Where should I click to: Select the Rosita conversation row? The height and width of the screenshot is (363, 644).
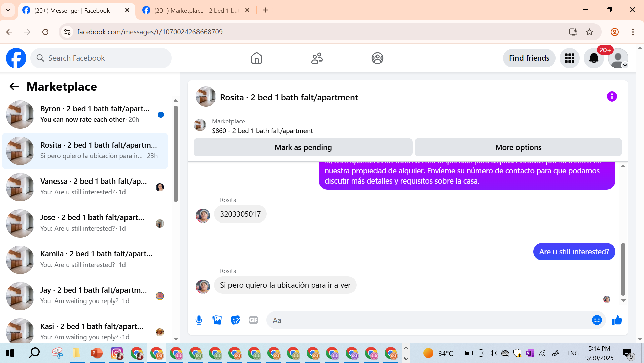point(85,151)
